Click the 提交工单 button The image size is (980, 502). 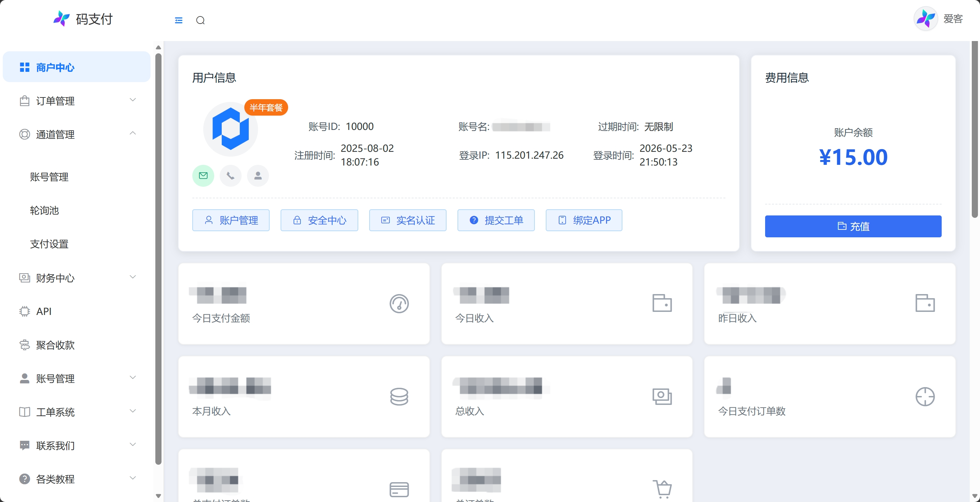[496, 220]
